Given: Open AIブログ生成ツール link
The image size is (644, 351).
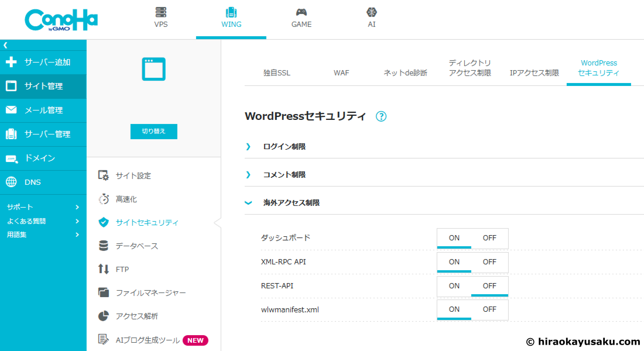Looking at the screenshot, I should coord(147,340).
